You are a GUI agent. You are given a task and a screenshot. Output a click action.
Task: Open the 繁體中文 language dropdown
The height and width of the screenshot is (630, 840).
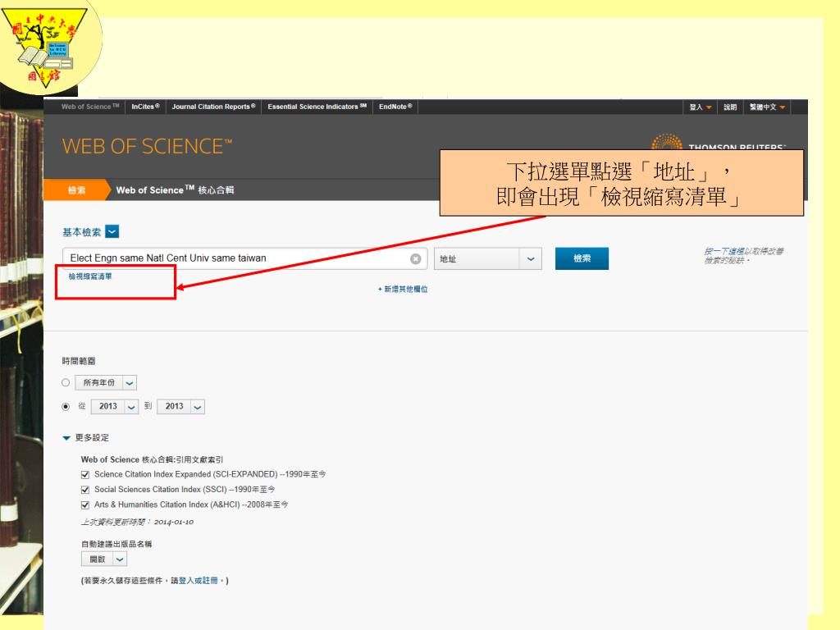[x=767, y=107]
